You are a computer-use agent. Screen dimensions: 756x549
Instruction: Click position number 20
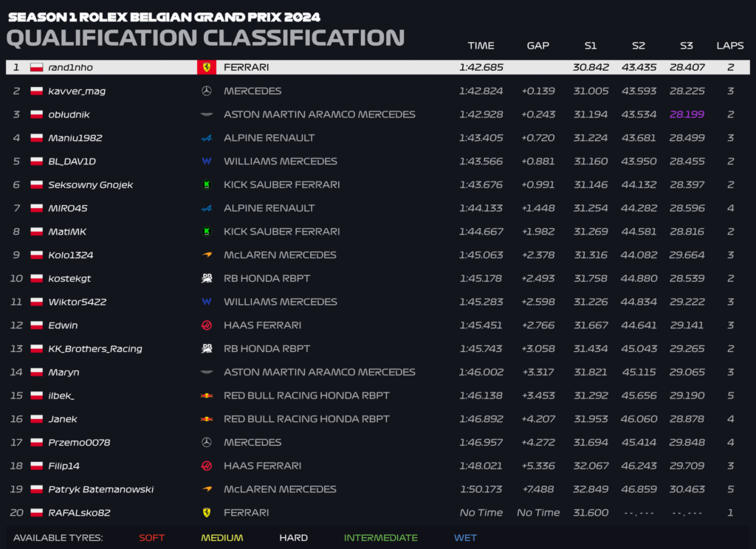pos(16,513)
